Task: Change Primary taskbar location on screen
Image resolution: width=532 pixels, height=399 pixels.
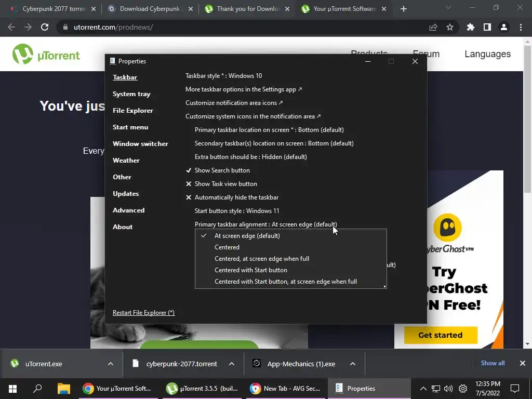Action: click(269, 130)
